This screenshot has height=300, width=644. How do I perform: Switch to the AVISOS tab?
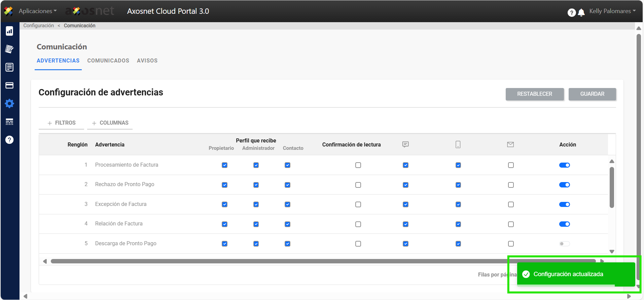point(147,61)
